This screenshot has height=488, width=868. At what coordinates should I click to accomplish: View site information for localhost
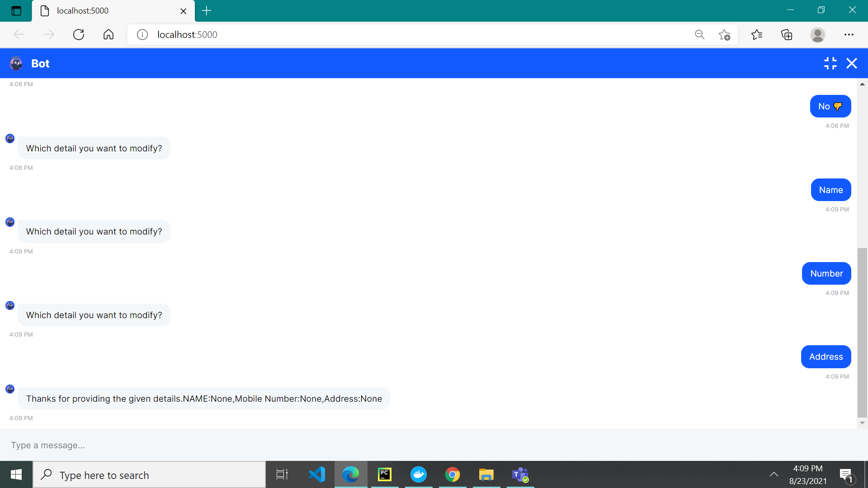point(142,35)
